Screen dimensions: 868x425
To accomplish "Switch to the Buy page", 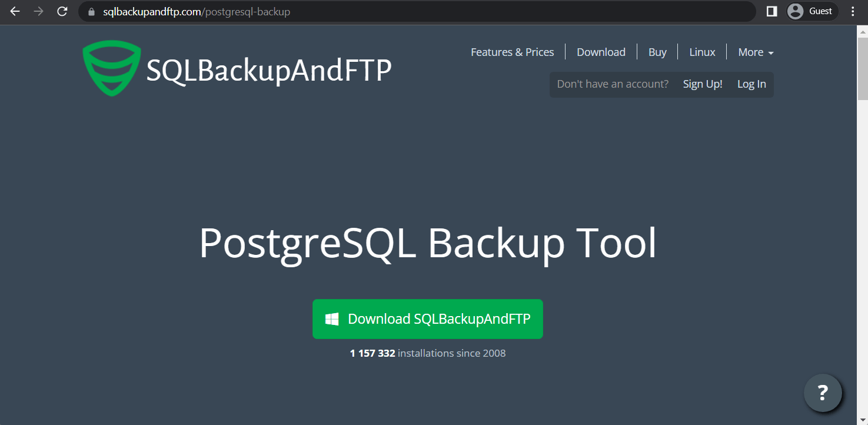I will pos(657,52).
